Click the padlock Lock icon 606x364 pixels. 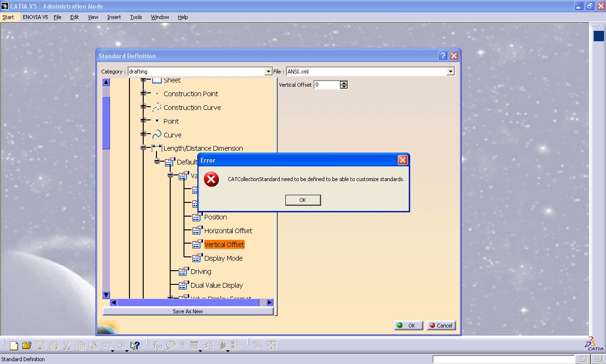click(222, 346)
